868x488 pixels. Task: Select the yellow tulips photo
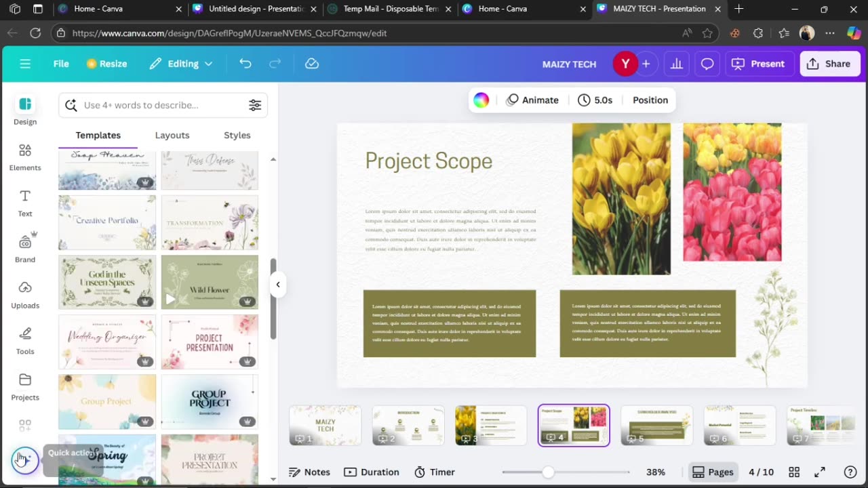point(621,199)
